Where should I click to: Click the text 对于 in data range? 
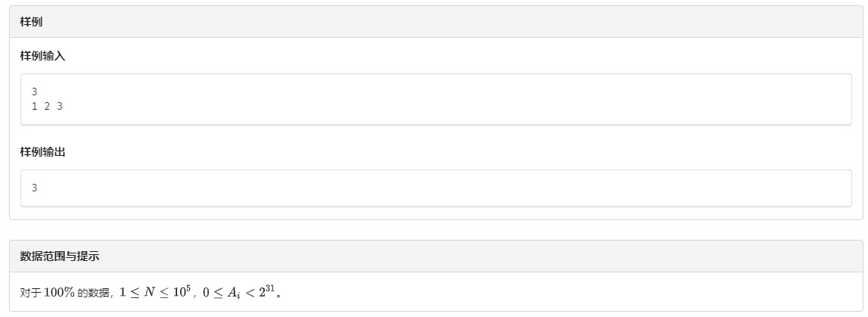pyautogui.click(x=30, y=294)
